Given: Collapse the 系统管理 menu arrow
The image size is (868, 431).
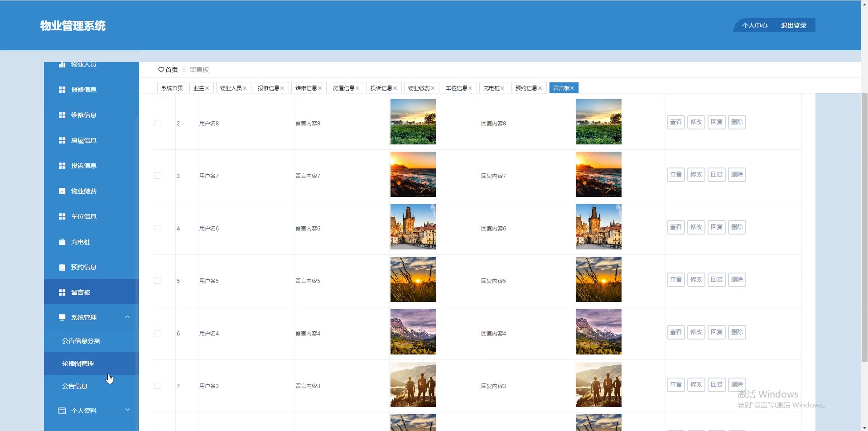Looking at the screenshot, I should [127, 317].
